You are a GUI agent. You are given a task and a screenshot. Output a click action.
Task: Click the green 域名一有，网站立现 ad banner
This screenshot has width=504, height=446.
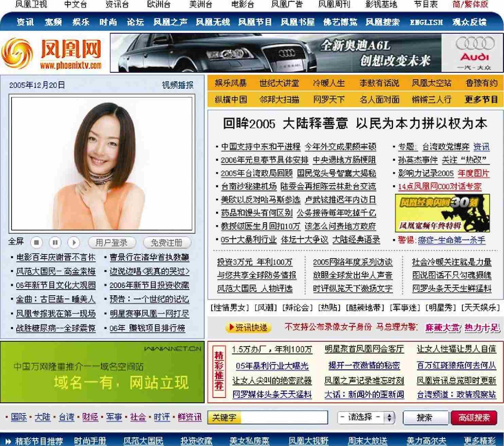(x=102, y=372)
